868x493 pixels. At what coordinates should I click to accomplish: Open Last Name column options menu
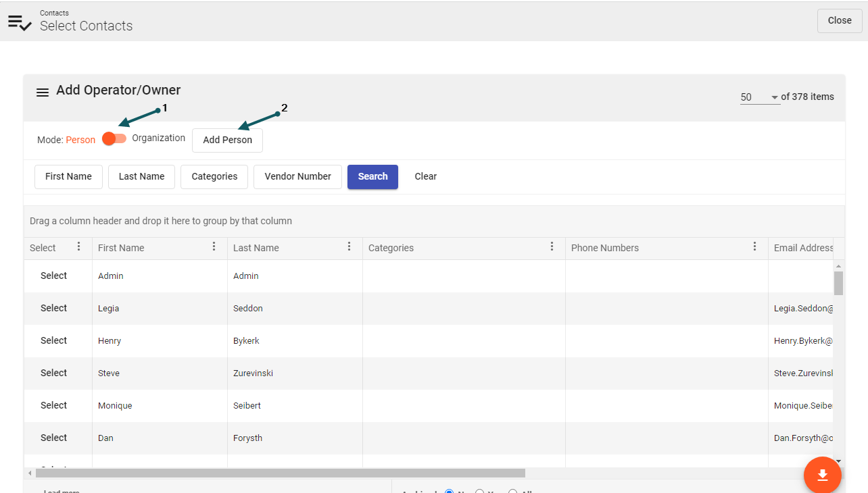click(349, 247)
